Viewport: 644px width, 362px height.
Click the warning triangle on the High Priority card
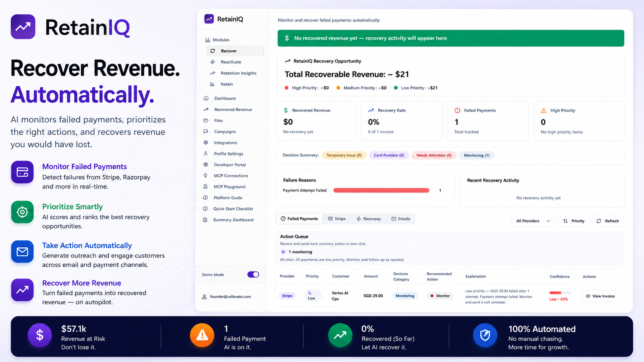tap(543, 110)
